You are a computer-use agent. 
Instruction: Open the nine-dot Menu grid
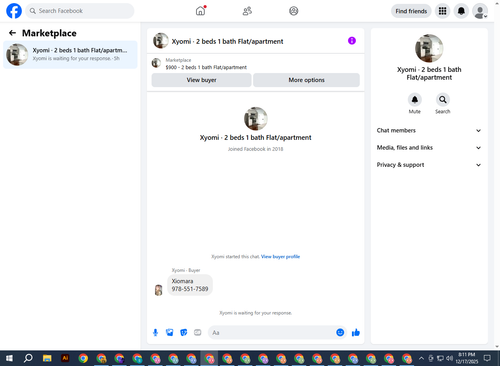click(x=442, y=11)
